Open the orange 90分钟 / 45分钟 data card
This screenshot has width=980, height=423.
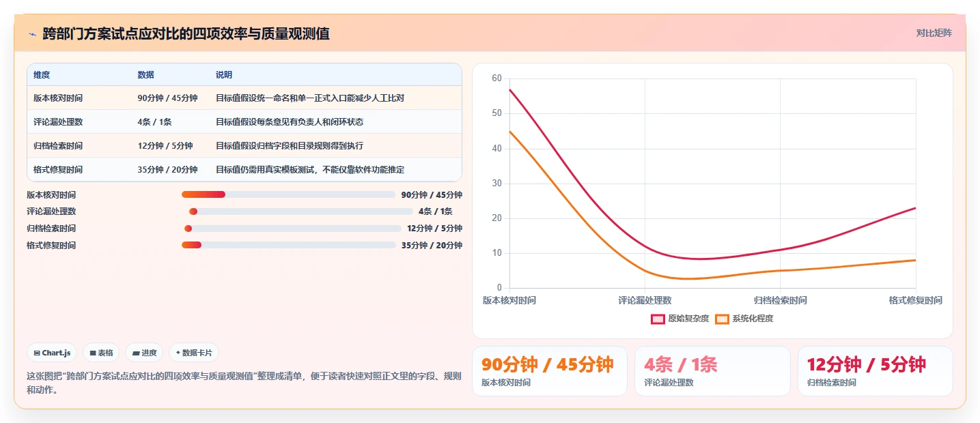coord(550,371)
